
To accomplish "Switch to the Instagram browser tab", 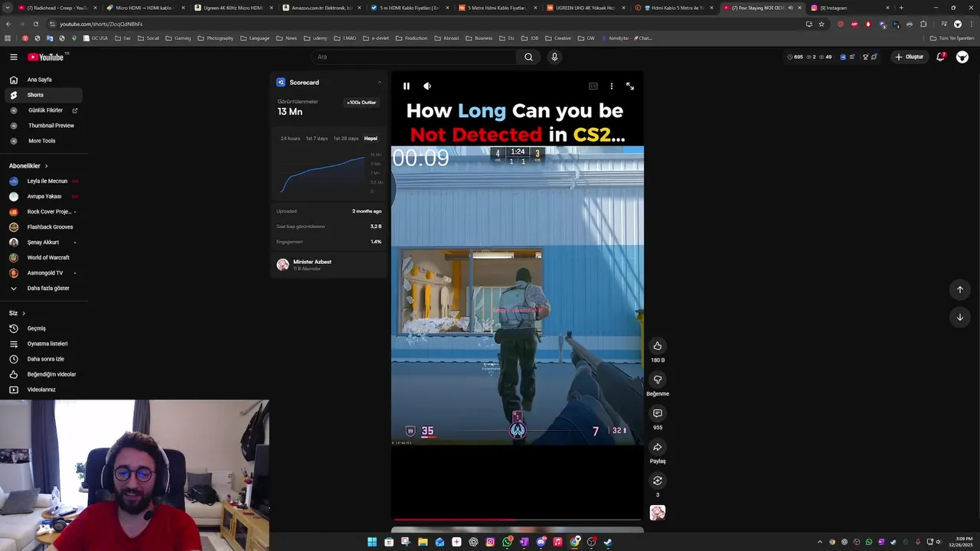I will pos(848,8).
